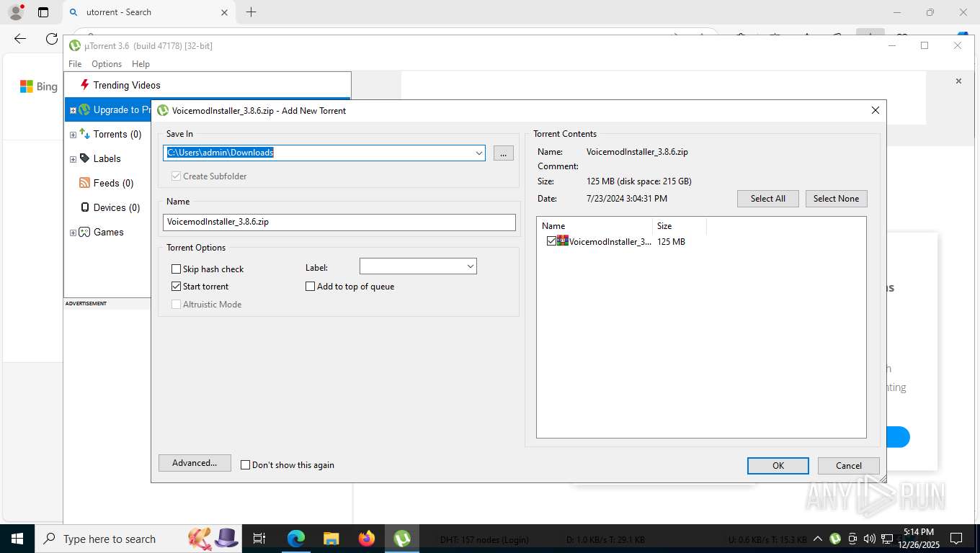The image size is (980, 553).
Task: Select the Feeds (0) sidebar item
Action: (113, 183)
